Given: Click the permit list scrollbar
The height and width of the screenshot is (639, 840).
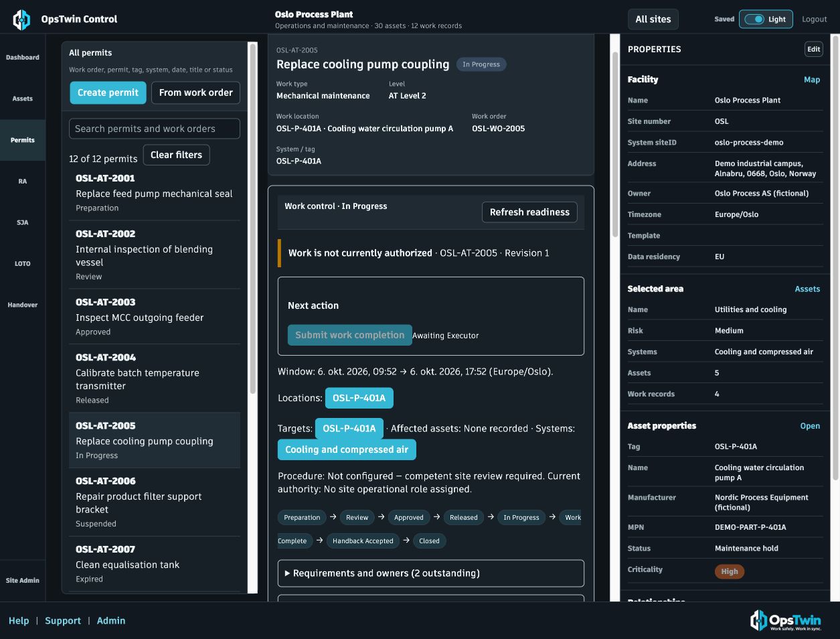Looking at the screenshot, I should pyautogui.click(x=252, y=218).
